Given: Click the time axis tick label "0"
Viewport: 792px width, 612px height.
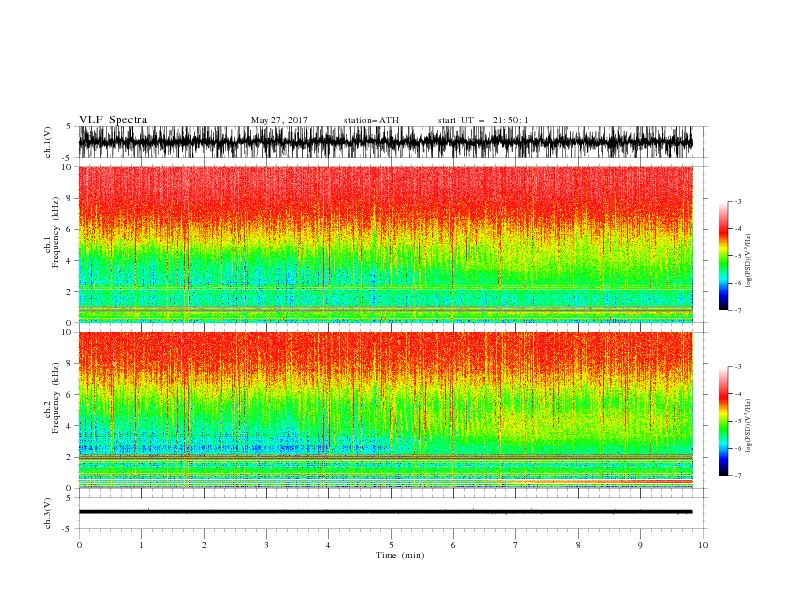Looking at the screenshot, I should point(79,545).
